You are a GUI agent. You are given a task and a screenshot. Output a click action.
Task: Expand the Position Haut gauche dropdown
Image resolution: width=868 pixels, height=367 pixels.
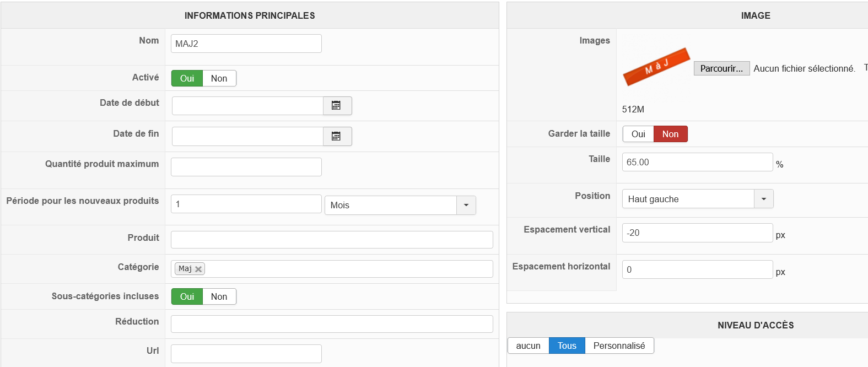pyautogui.click(x=763, y=199)
